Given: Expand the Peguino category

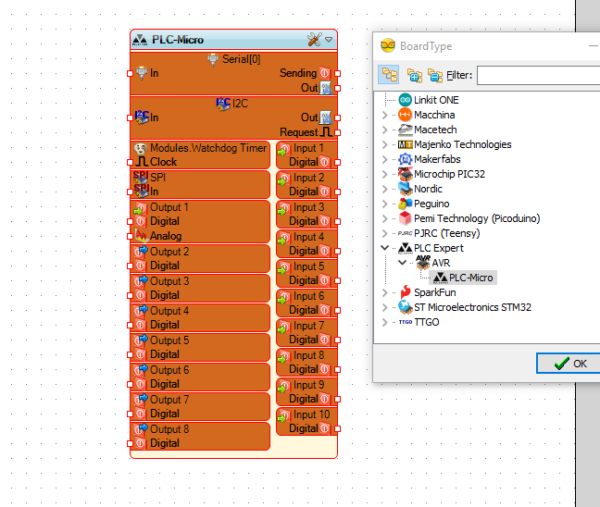Looking at the screenshot, I should point(385,204).
